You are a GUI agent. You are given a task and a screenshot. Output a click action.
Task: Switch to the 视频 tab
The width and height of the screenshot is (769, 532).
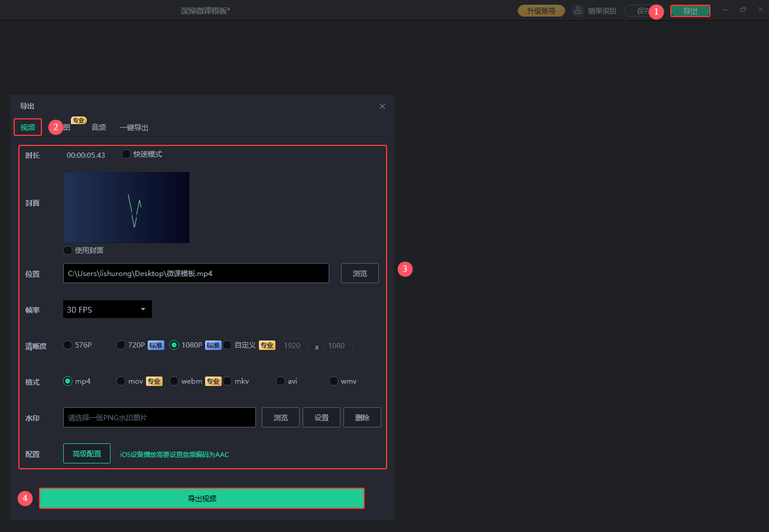28,127
